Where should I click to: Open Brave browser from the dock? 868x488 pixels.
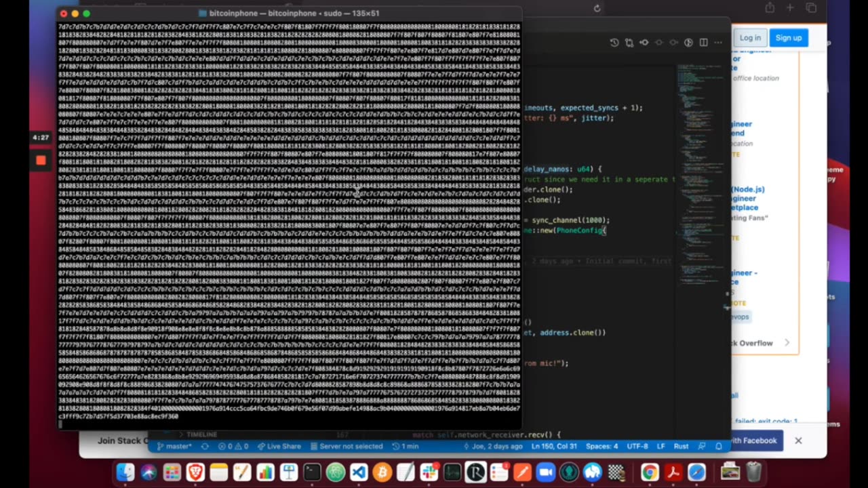click(x=195, y=472)
